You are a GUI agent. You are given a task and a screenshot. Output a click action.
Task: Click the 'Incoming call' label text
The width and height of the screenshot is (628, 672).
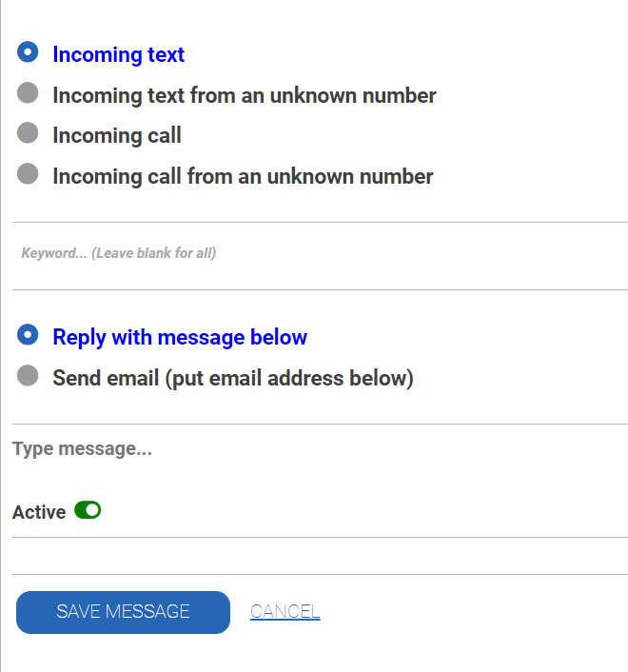(x=116, y=136)
